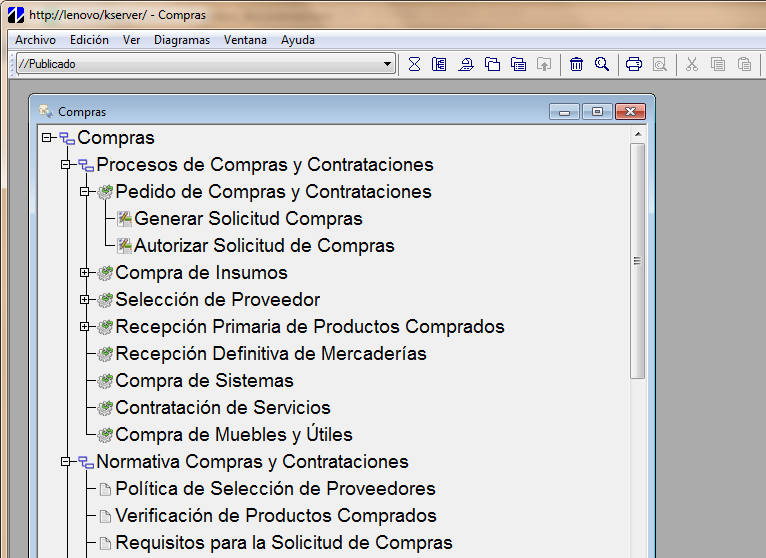766x558 pixels.
Task: Click the application logo in title bar
Action: point(16,15)
